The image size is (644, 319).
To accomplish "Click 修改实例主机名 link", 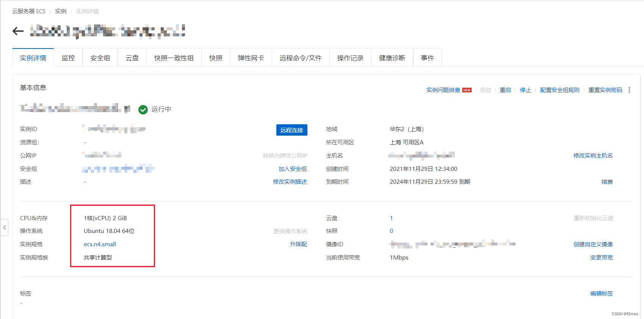I will click(593, 156).
